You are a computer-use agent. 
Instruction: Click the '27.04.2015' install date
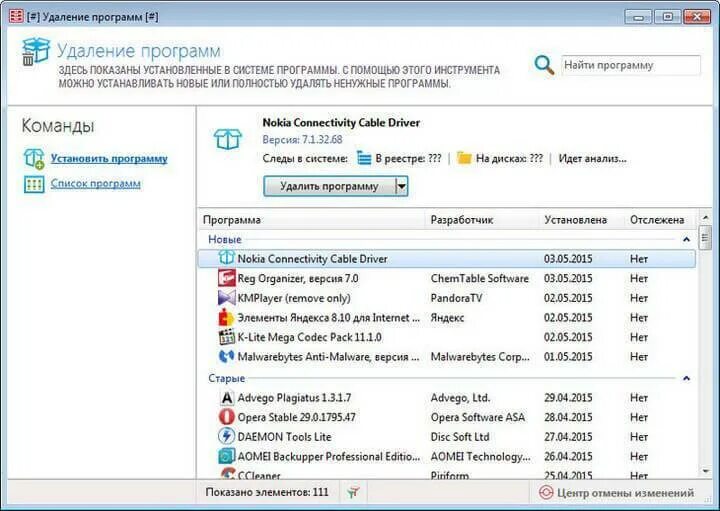(568, 437)
